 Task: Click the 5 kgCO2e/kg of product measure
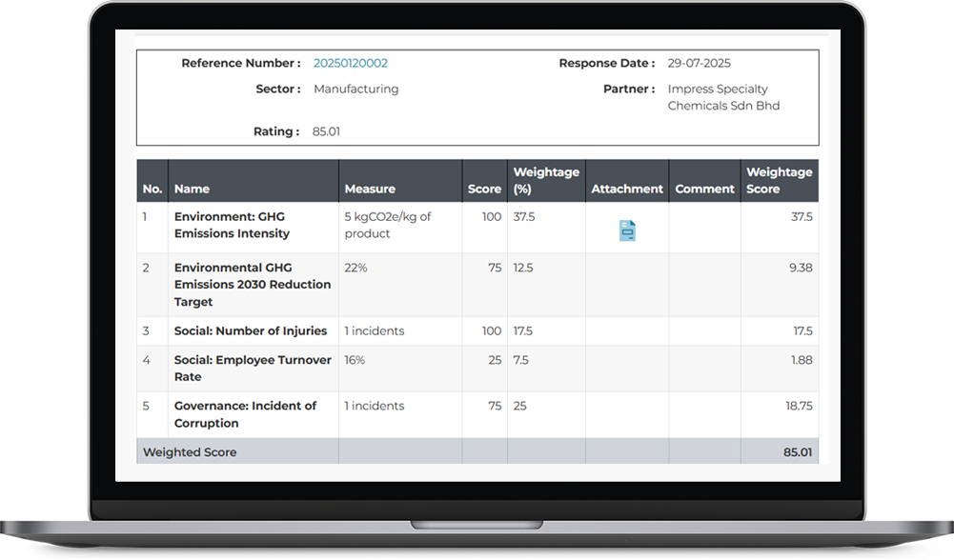pos(387,225)
